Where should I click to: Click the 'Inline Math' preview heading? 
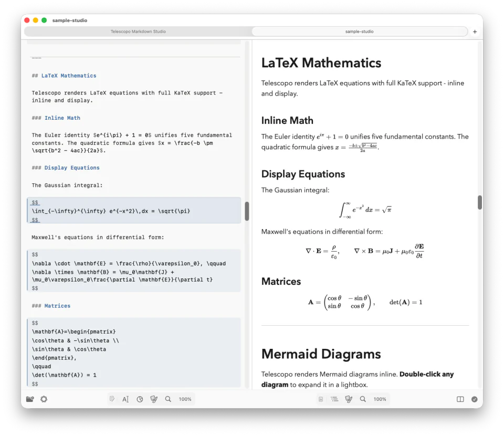coord(287,120)
